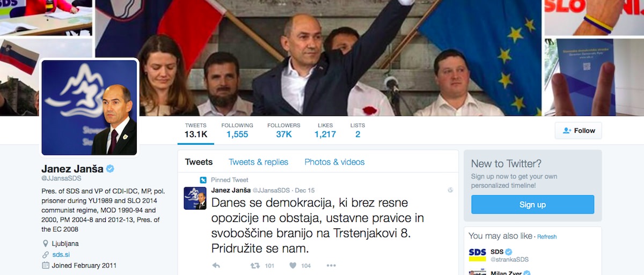The image size is (644, 275).
Task: Like the pinned tweet with heart icon
Action: (293, 265)
